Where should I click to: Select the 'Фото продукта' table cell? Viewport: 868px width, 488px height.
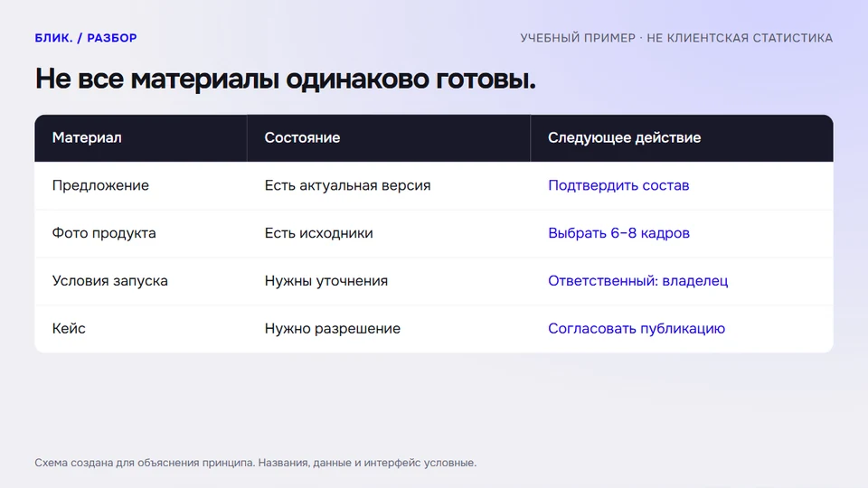(141, 233)
